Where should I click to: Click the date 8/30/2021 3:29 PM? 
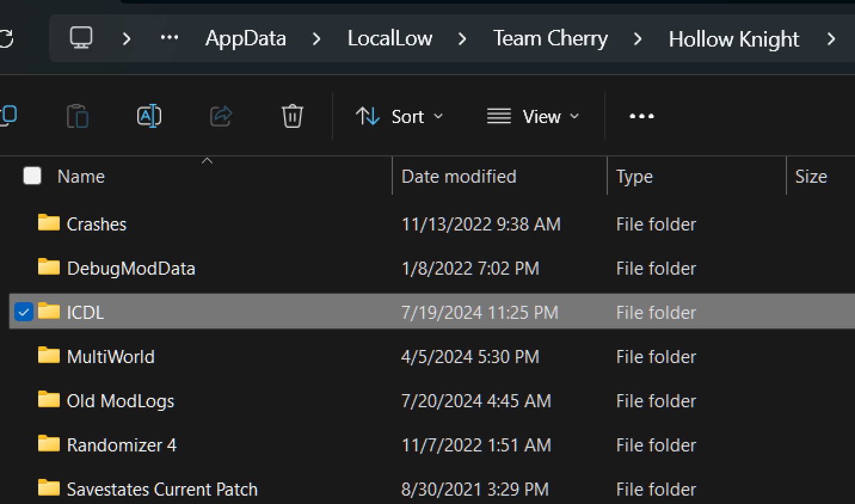coord(475,489)
